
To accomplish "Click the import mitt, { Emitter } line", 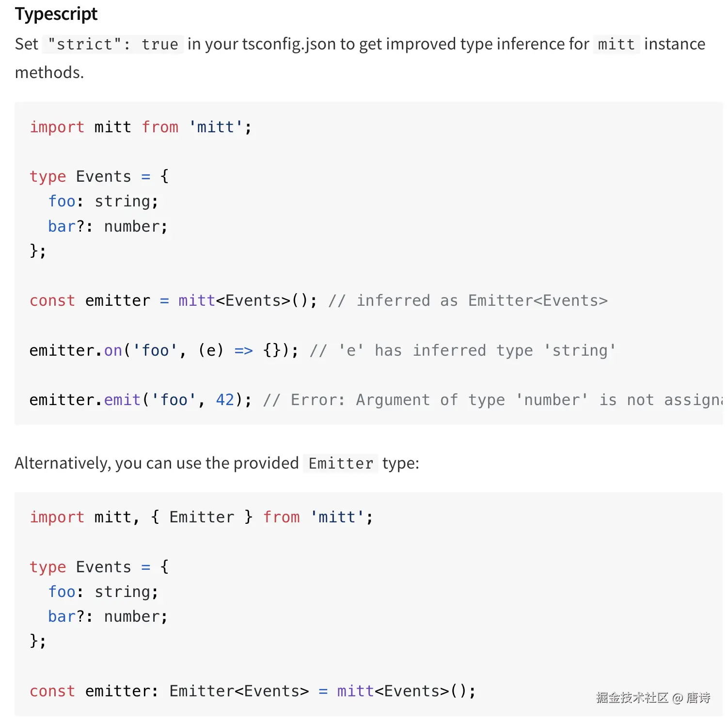I will (x=201, y=517).
